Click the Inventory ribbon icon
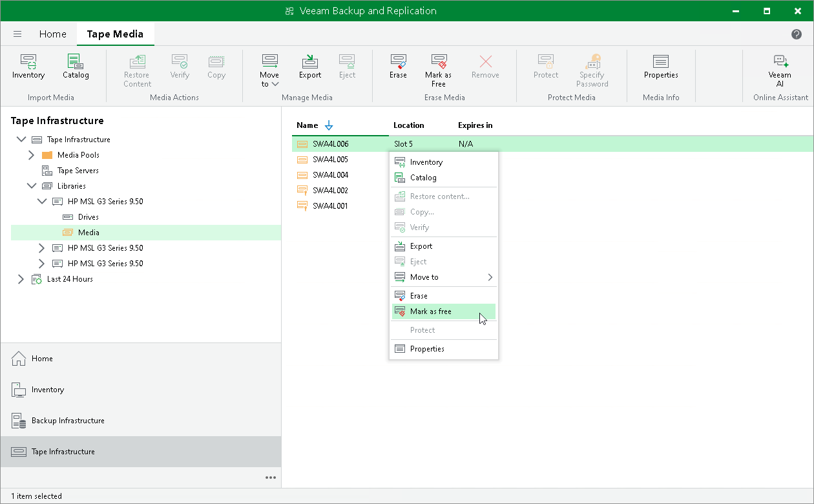This screenshot has width=814, height=504. (28, 67)
